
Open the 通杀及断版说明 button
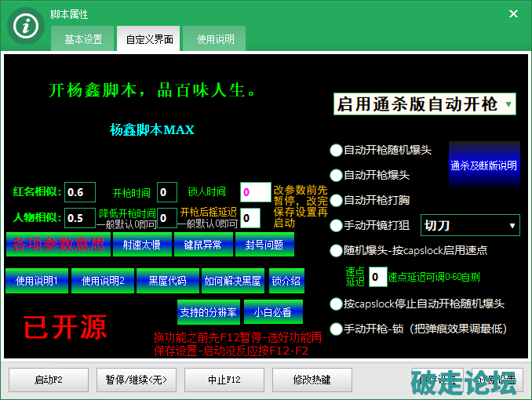(484, 165)
